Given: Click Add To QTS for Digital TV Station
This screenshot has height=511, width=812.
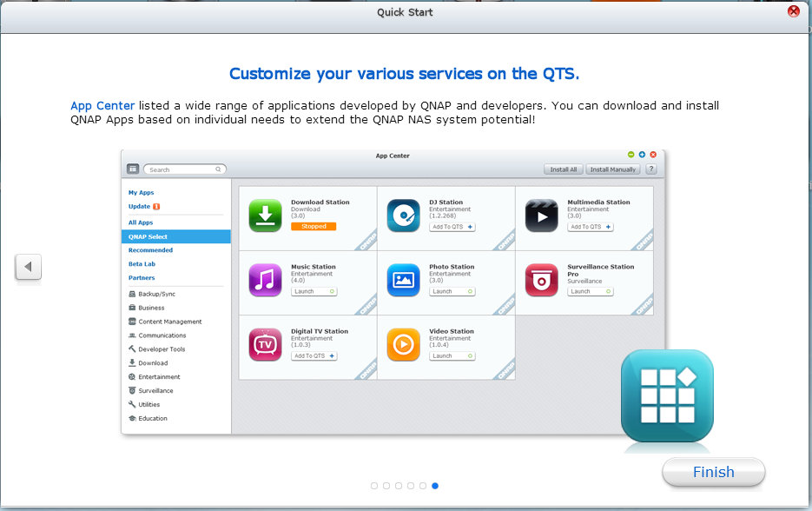Looking at the screenshot, I should [314, 356].
